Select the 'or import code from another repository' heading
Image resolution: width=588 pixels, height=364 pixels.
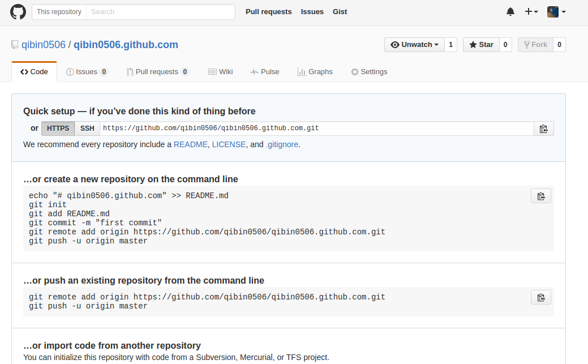(111, 345)
